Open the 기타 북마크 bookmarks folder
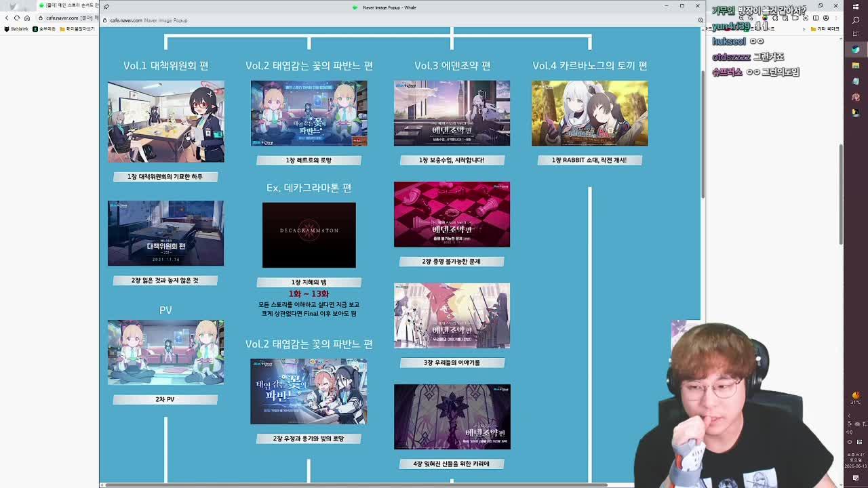Image resolution: width=868 pixels, height=488 pixels. tap(826, 29)
